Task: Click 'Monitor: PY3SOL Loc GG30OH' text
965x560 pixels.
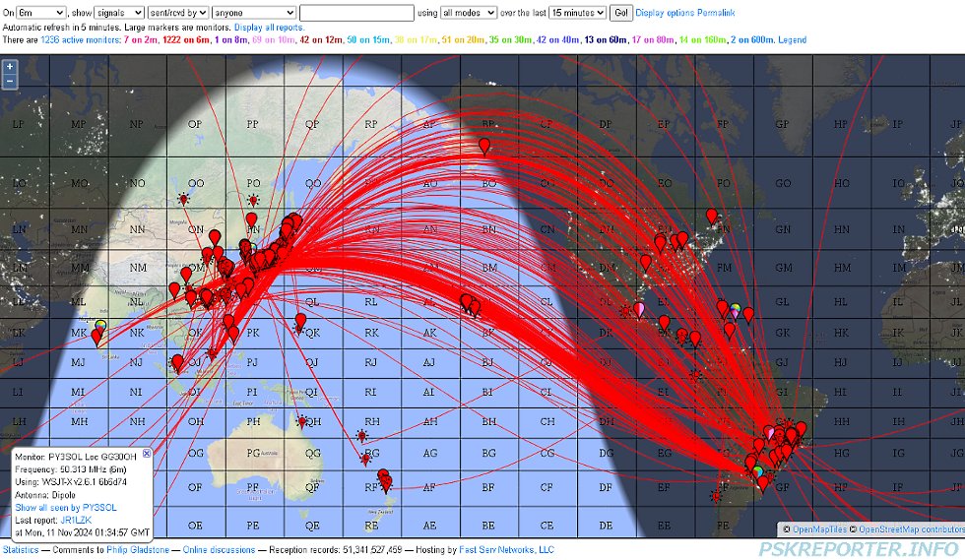Action: pos(76,457)
